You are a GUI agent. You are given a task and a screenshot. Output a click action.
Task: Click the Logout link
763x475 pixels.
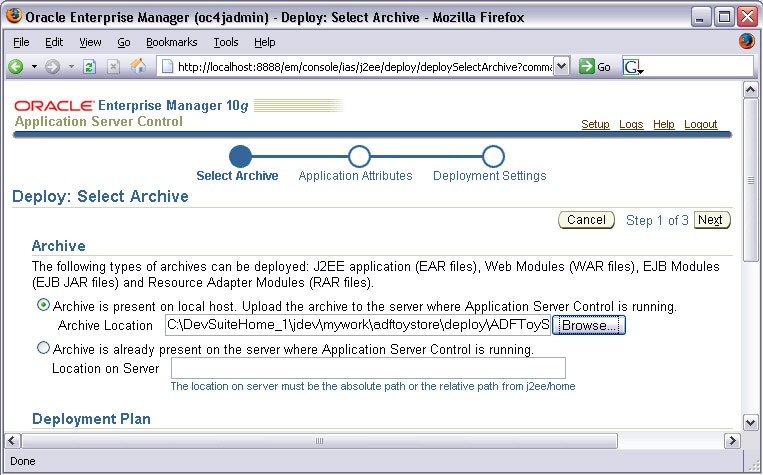pos(701,124)
